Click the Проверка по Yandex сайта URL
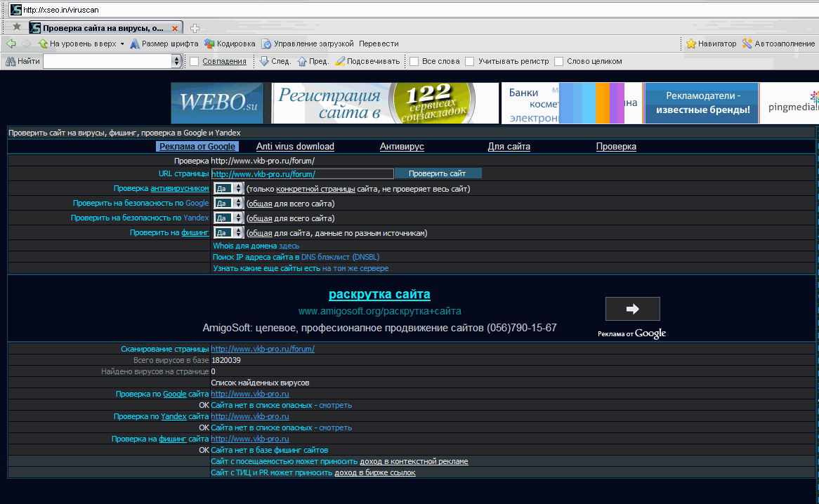 [x=249, y=416]
